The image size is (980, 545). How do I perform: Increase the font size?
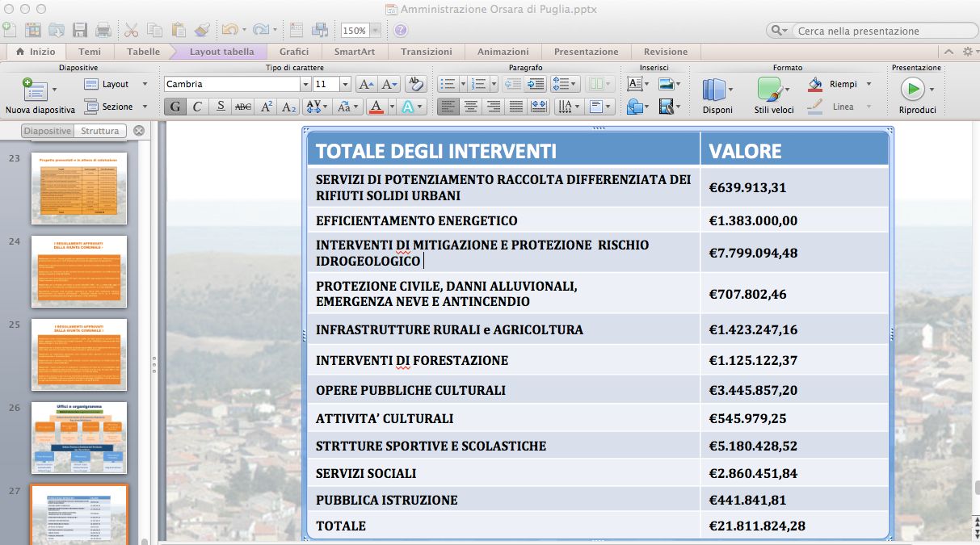coord(366,84)
